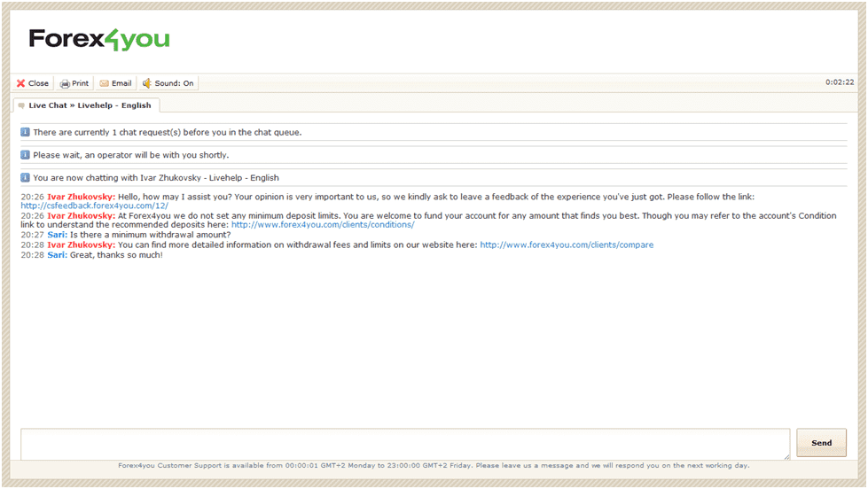Click the red X Close icon
Viewport: 868px width, 489px height.
point(20,83)
